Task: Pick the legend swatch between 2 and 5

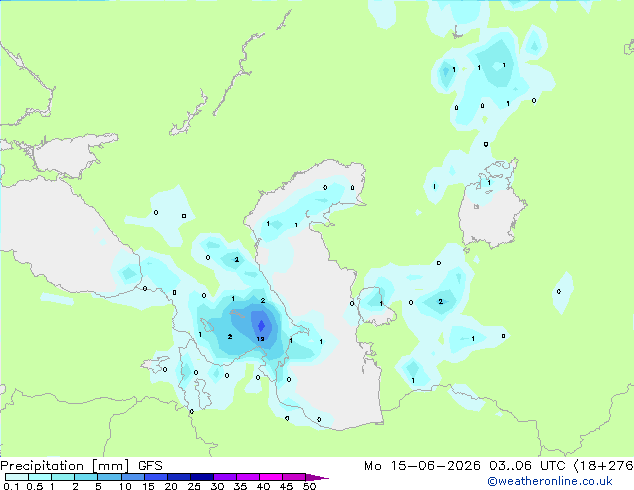Action: (86, 477)
